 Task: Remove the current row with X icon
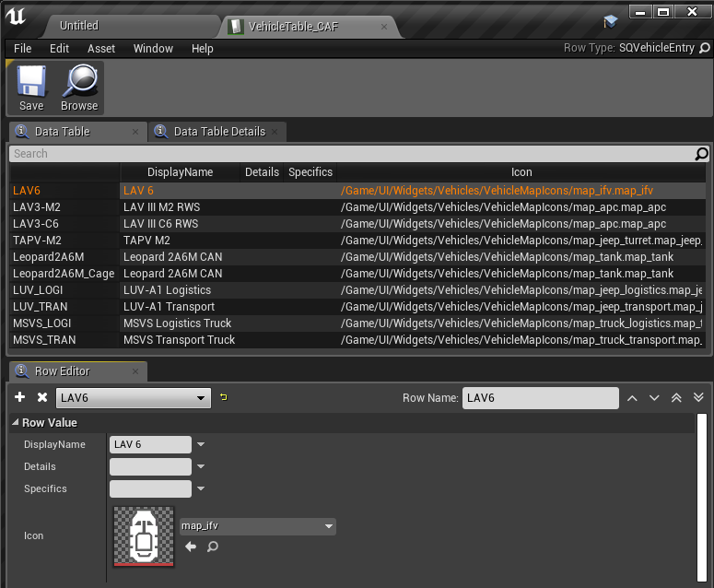coord(41,397)
